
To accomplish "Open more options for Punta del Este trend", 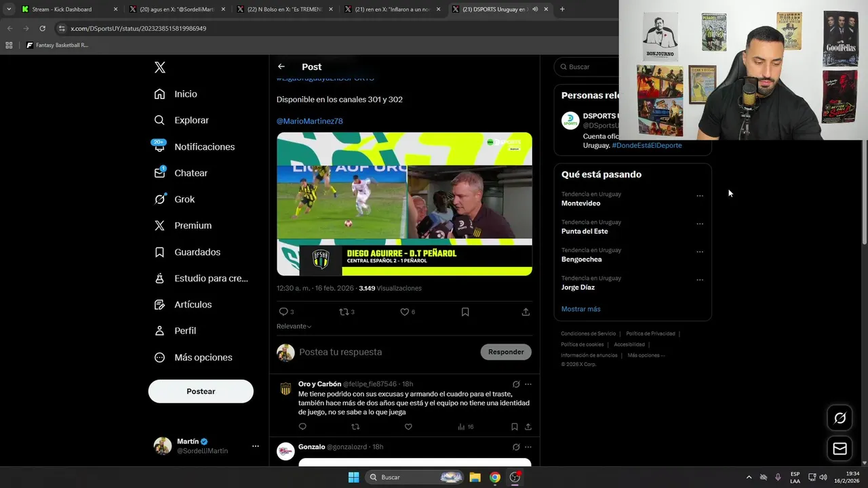I will coord(700,224).
